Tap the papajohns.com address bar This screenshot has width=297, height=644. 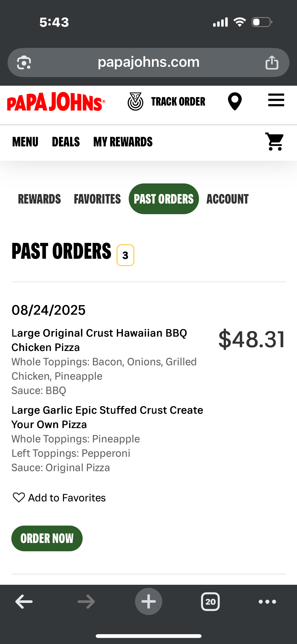(148, 62)
